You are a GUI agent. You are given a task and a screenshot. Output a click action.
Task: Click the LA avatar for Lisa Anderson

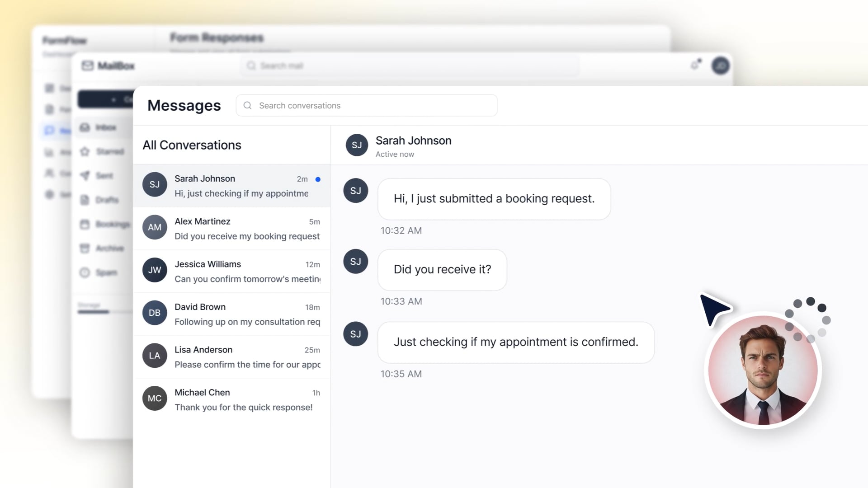click(155, 356)
